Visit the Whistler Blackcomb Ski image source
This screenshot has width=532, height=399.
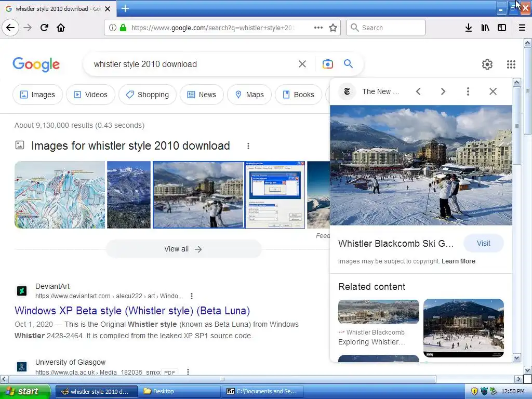coord(484,243)
